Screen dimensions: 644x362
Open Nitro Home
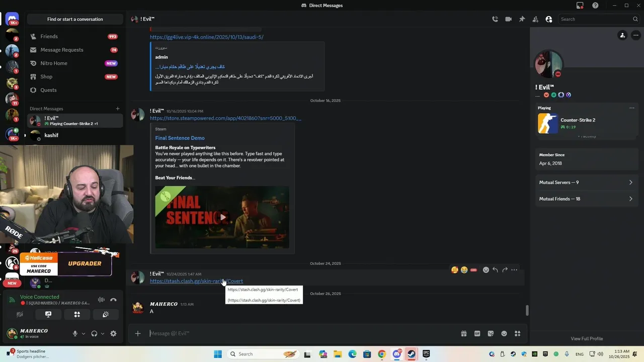(75, 63)
